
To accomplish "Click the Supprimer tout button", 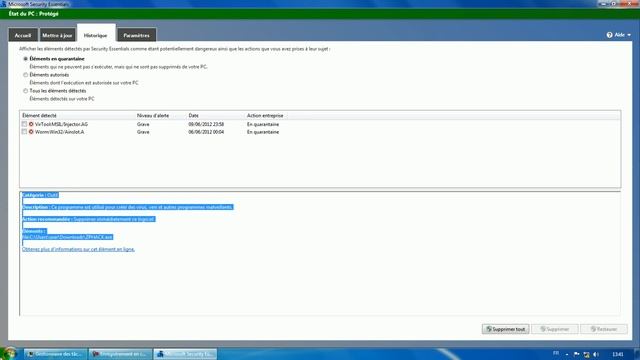I will [506, 329].
